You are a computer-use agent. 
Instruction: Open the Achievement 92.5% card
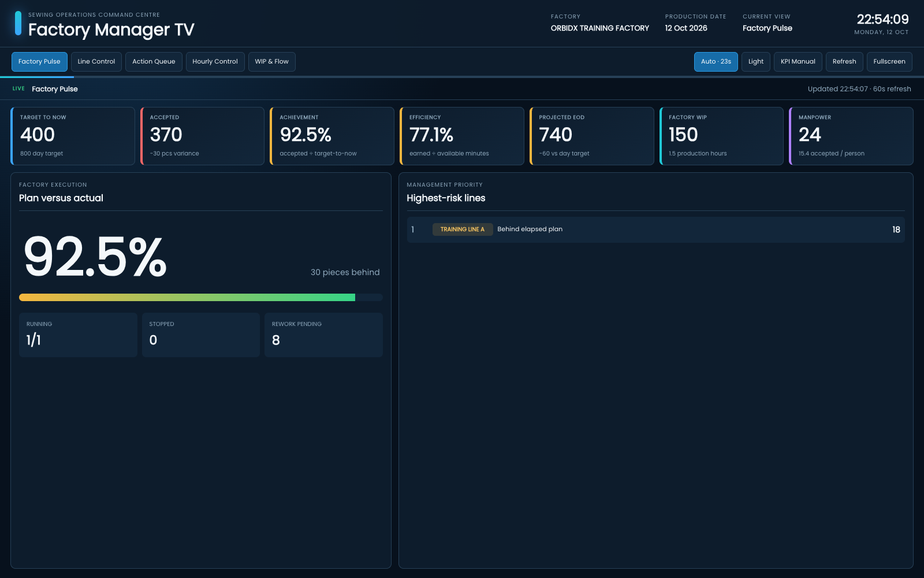(x=332, y=136)
